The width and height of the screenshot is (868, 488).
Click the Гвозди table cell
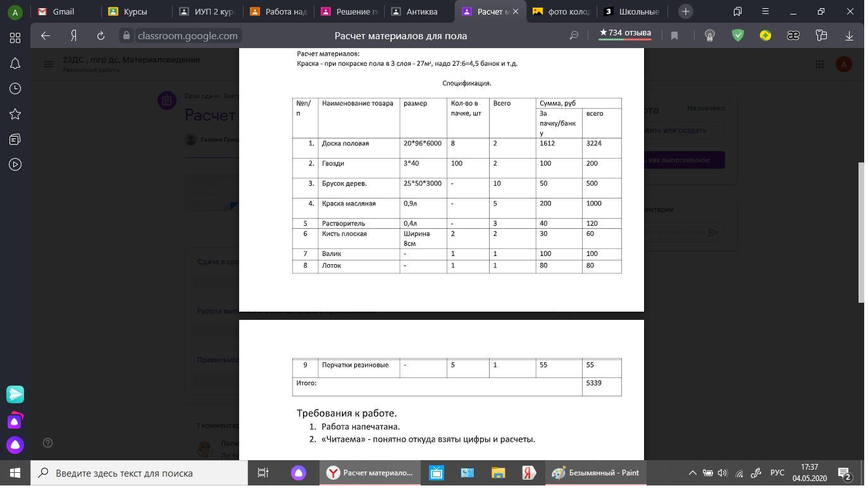pos(359,168)
